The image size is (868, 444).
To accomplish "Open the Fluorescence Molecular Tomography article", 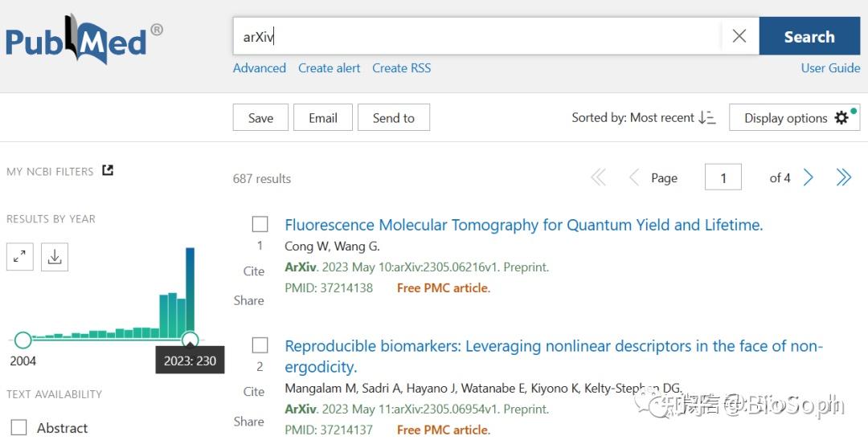I will (x=524, y=225).
